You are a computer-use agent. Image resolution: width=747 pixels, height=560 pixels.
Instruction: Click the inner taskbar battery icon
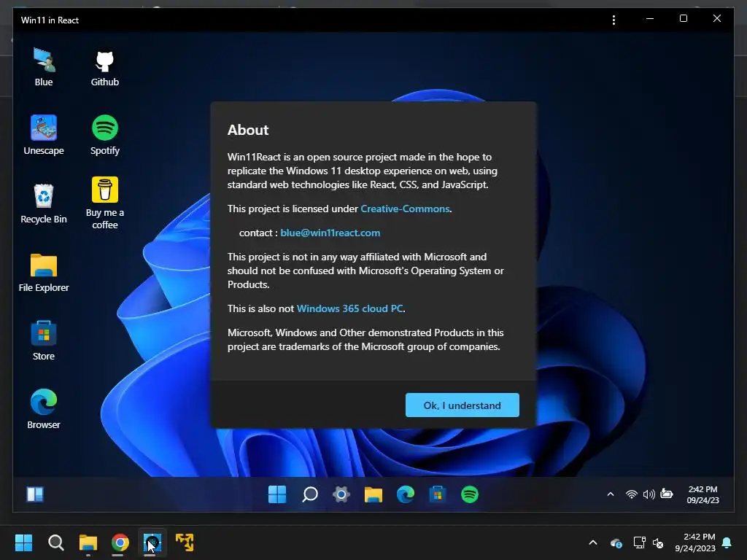point(667,494)
